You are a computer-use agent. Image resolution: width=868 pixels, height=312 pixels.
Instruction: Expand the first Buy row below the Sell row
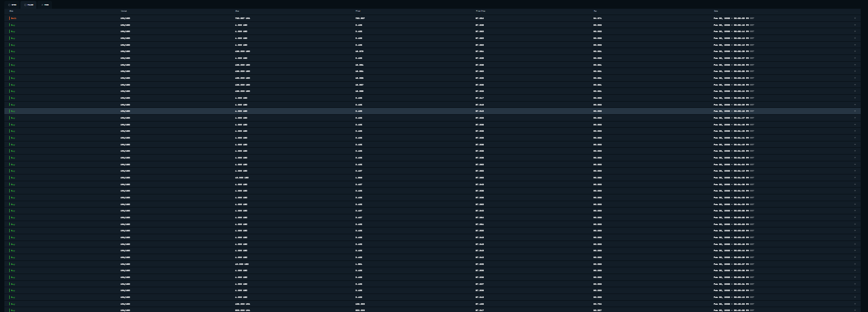point(855,25)
